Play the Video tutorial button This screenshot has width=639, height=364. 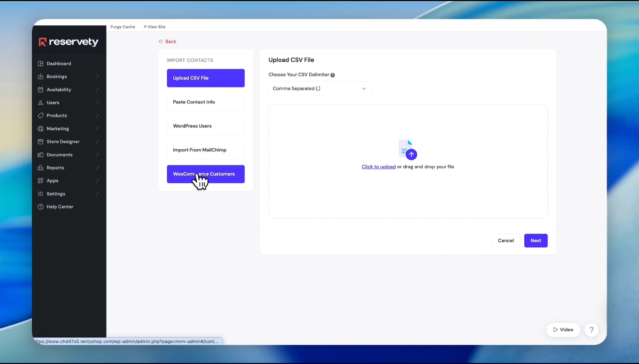(x=563, y=330)
